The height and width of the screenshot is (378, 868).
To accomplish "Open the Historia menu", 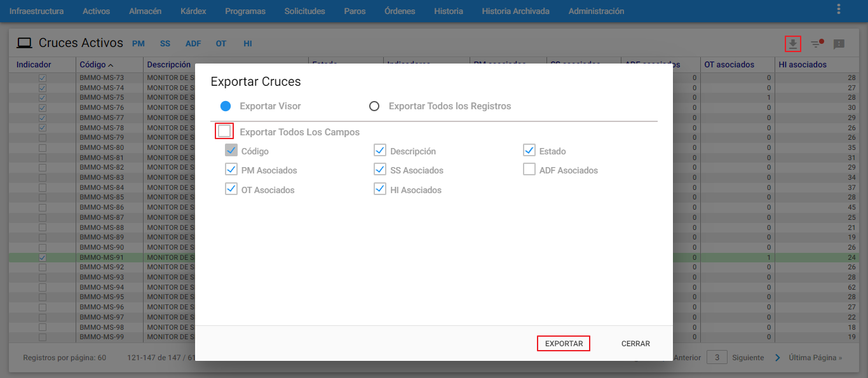I will coord(449,11).
